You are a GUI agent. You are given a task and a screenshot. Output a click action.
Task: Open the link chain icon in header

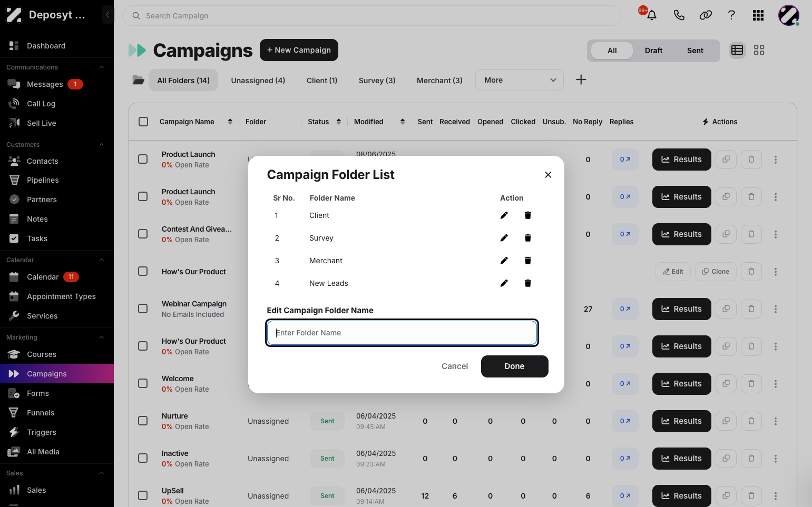tap(706, 15)
